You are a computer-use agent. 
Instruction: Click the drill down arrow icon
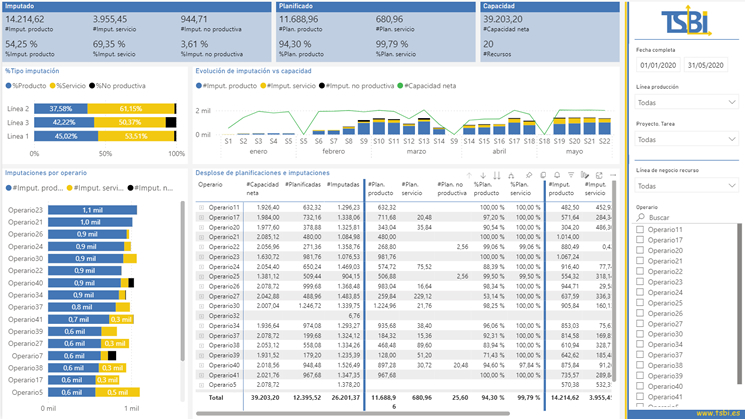point(483,175)
